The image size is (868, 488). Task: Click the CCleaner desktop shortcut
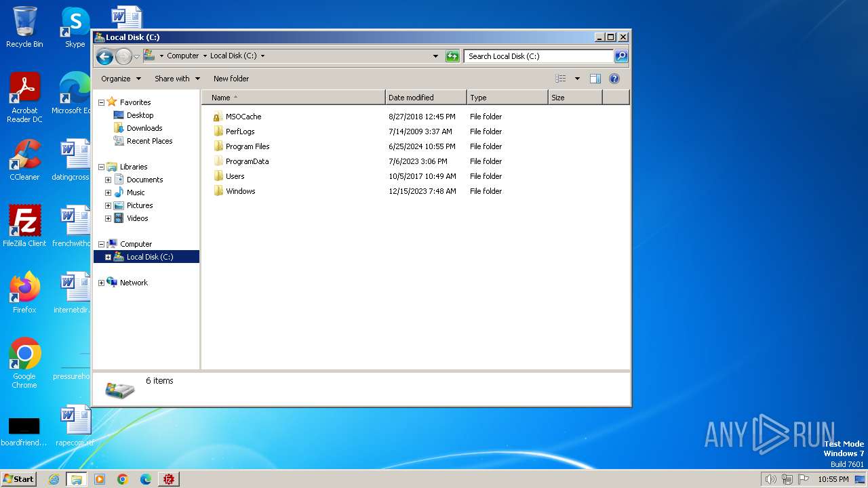coord(24,160)
